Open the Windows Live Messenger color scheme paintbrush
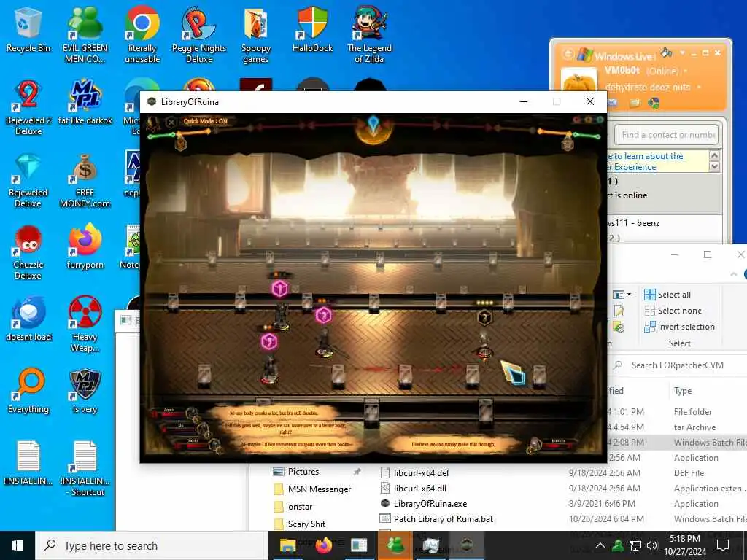The image size is (747, 560). point(667,52)
